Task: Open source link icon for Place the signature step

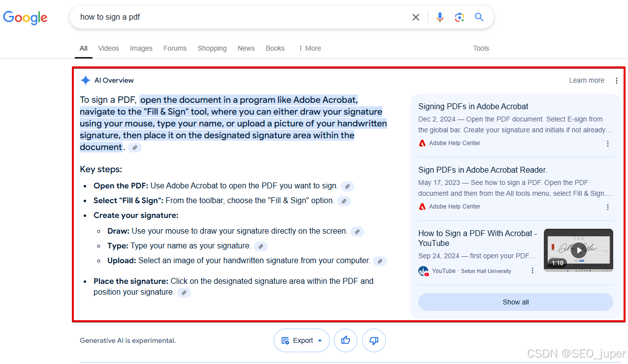Action: [184, 293]
